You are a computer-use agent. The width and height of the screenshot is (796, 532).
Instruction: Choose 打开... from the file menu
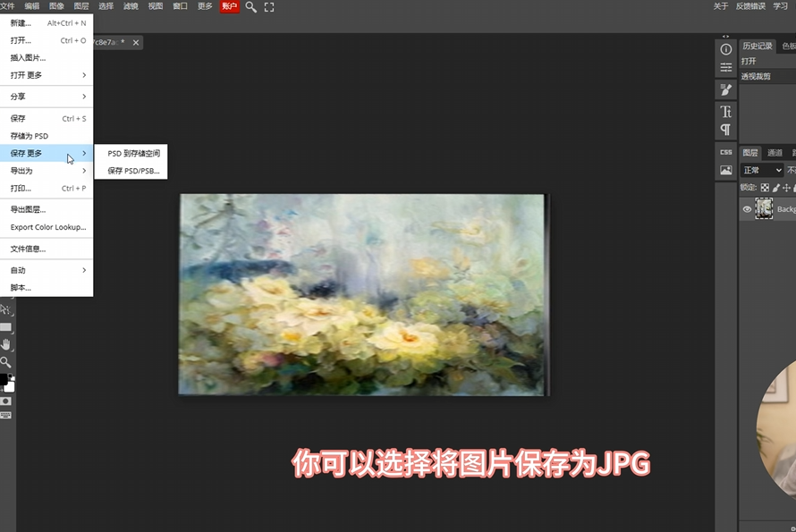(47, 40)
